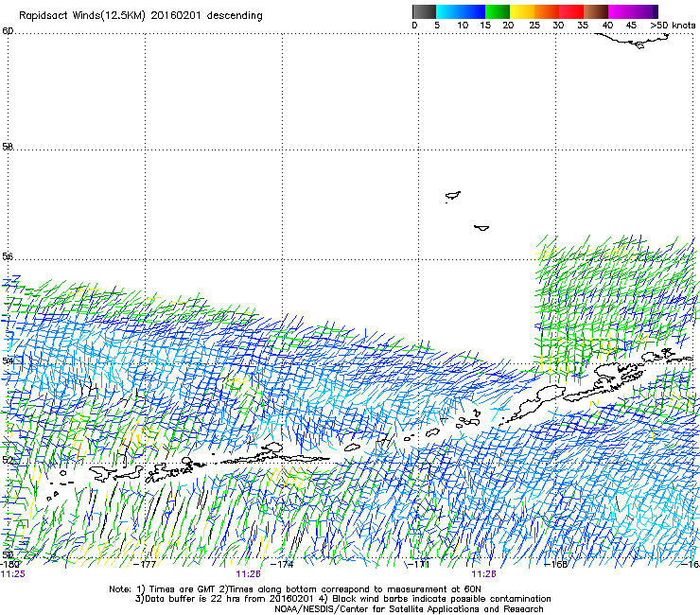Click the purple time label between -177 and -174
This screenshot has width=700, height=615.
248,574
